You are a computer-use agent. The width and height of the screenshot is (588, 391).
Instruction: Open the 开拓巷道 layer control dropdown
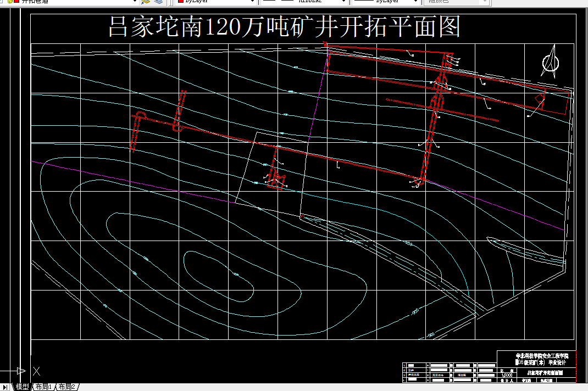(135, 2)
